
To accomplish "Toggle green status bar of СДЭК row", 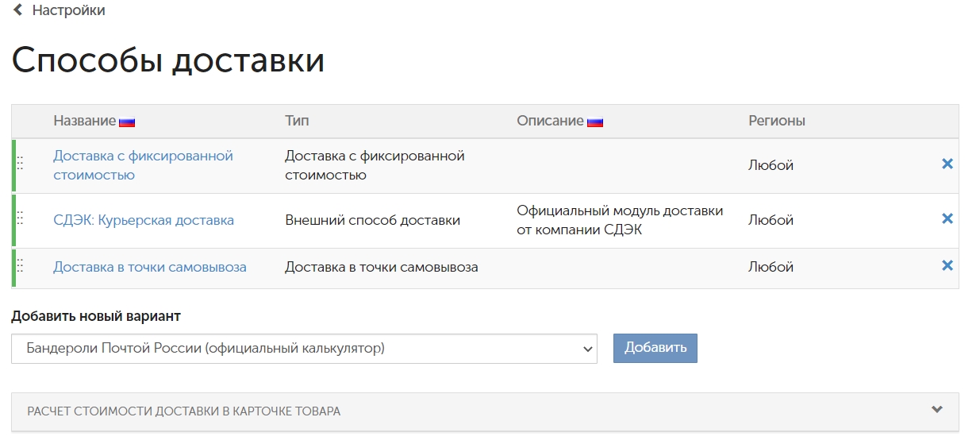I will click(13, 220).
